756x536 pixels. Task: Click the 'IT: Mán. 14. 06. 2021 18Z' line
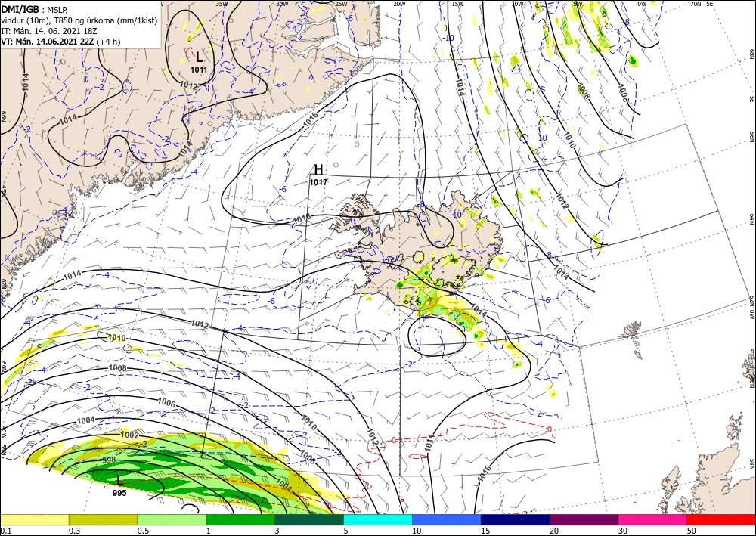(49, 31)
